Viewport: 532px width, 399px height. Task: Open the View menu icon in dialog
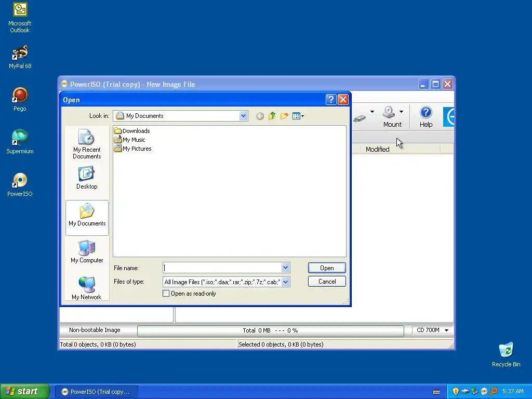[x=298, y=116]
